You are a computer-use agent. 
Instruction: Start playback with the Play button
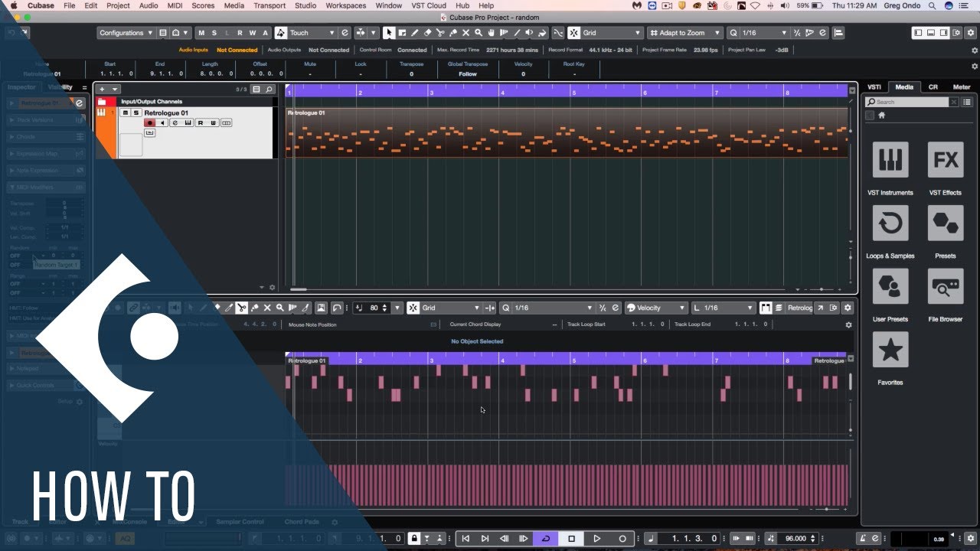597,539
